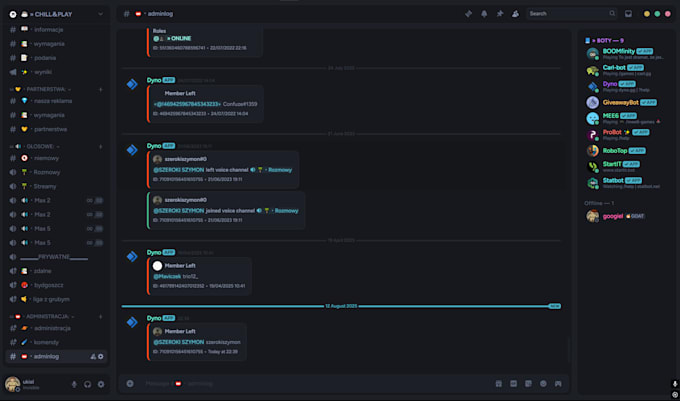Toggle microphone mute in user panel
This screenshot has height=401, width=680.
point(74,384)
